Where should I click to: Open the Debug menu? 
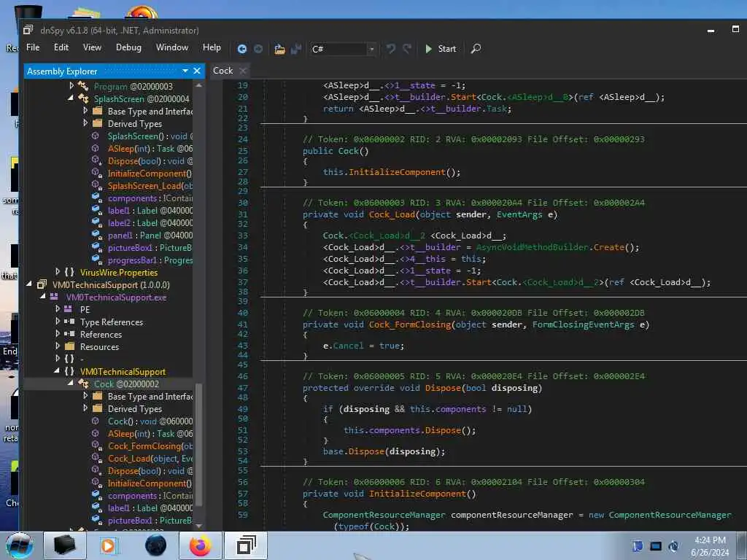point(128,47)
